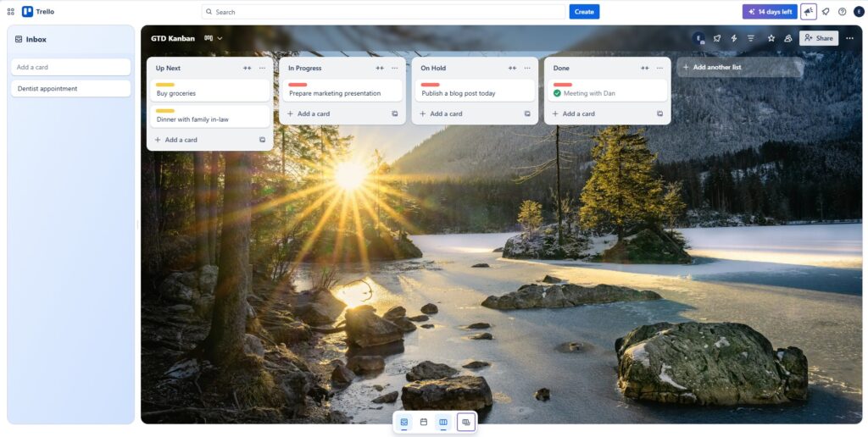Open the board filter icon
Image resolution: width=868 pixels, height=437 pixels.
click(751, 38)
